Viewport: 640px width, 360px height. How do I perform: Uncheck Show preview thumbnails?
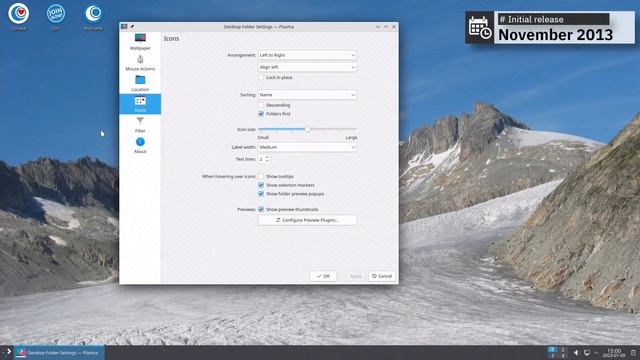pyautogui.click(x=261, y=209)
